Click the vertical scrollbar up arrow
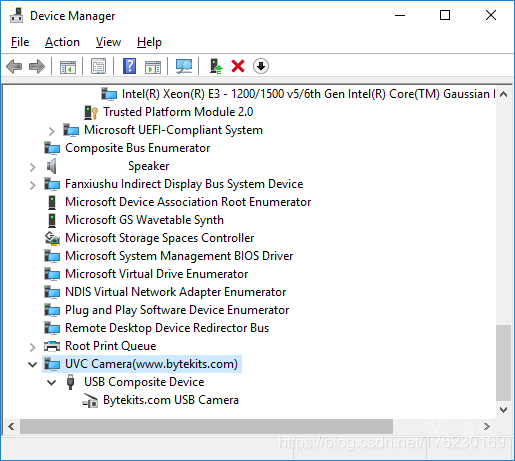 [503, 94]
